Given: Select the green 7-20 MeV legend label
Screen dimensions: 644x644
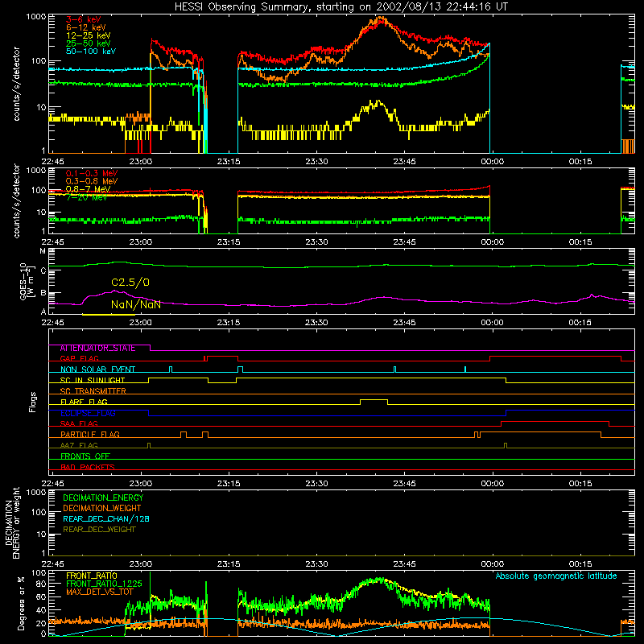Looking at the screenshot, I should pos(86,197).
